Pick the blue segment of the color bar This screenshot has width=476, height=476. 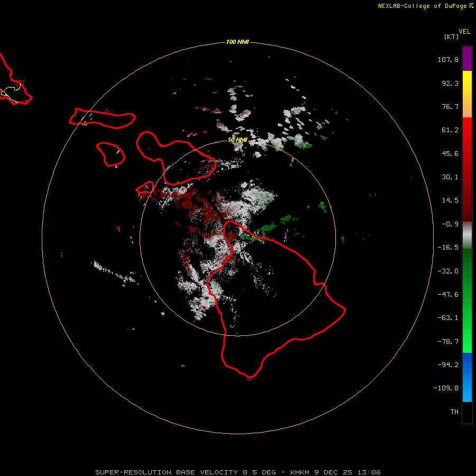click(467, 377)
